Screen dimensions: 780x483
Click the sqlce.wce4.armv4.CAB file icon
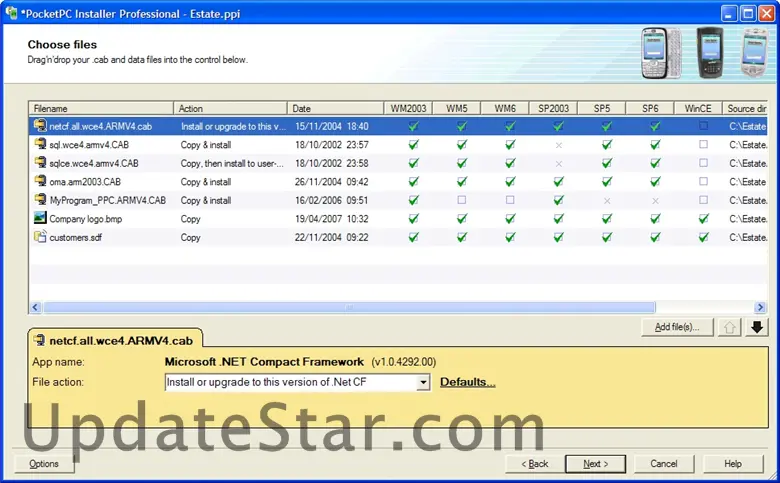pos(40,163)
